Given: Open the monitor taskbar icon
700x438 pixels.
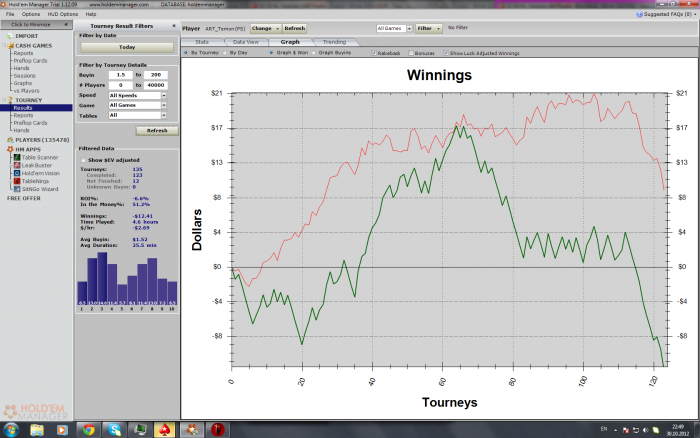Looking at the screenshot, I should [x=140, y=430].
